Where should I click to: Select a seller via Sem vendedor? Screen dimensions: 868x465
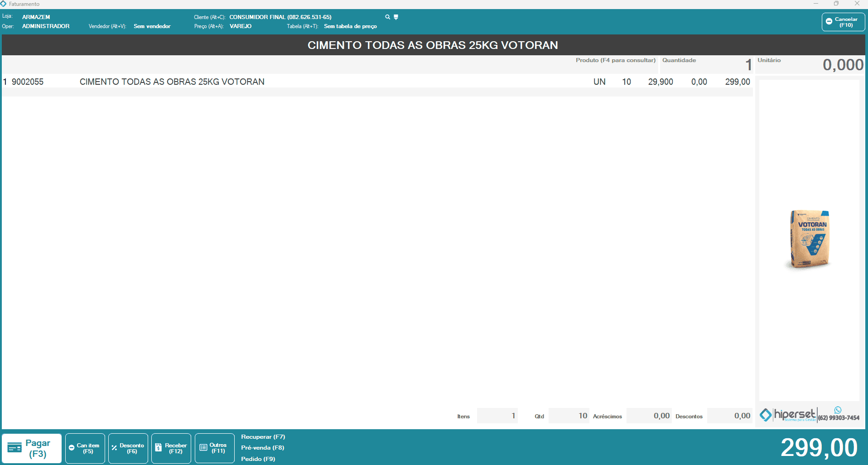152,26
